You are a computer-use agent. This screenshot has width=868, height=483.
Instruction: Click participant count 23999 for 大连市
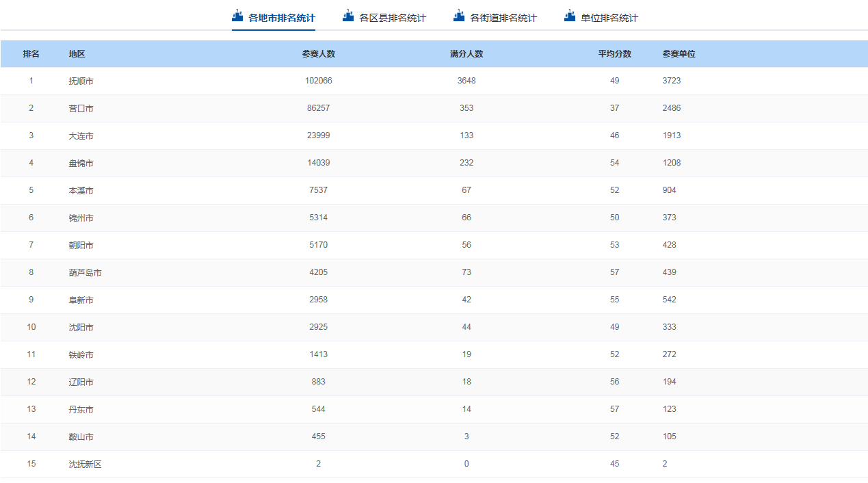[x=319, y=135]
